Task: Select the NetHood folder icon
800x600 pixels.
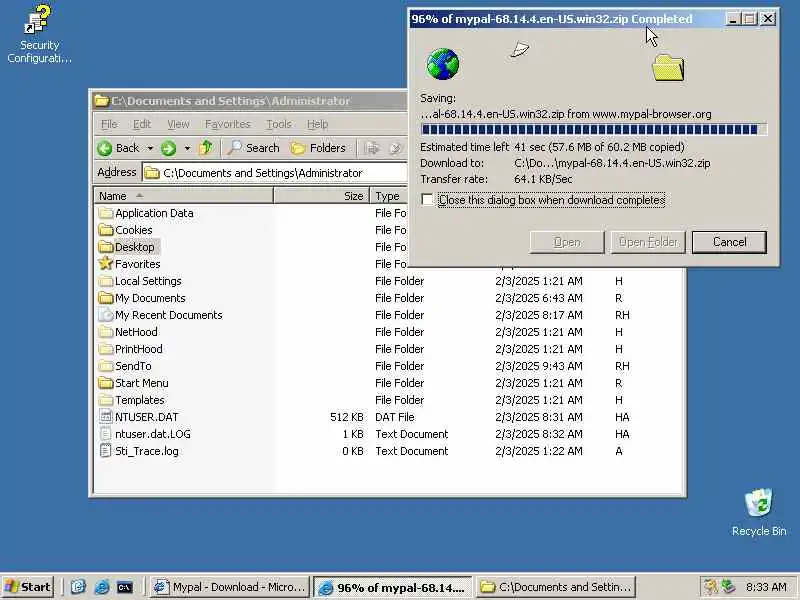Action: 106,332
